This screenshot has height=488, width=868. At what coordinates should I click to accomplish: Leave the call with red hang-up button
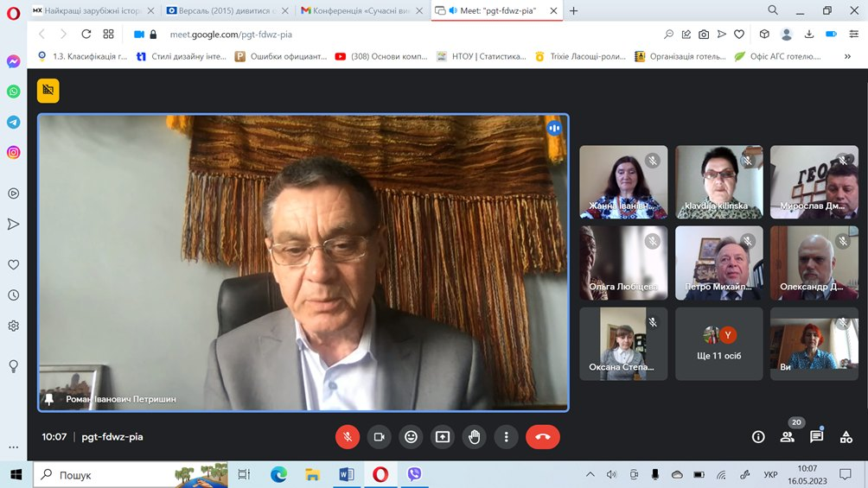tap(543, 437)
